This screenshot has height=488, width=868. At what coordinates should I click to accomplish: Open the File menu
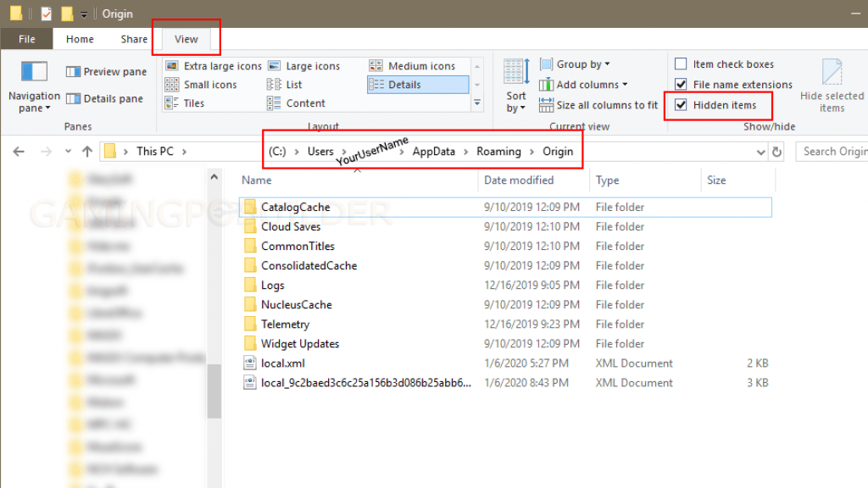click(26, 39)
